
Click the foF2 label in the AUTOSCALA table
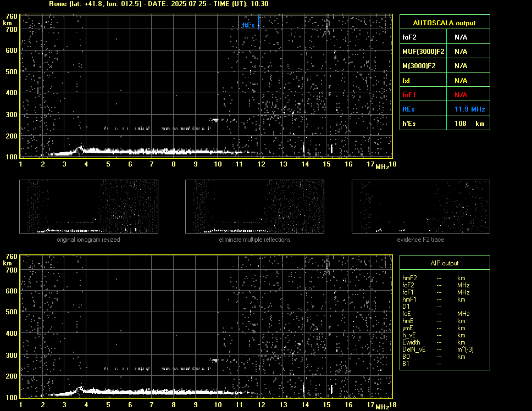point(409,37)
